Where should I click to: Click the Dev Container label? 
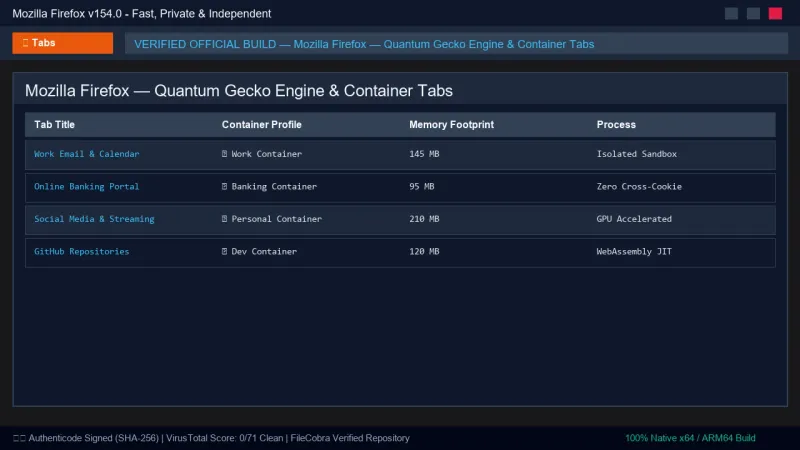click(x=264, y=252)
